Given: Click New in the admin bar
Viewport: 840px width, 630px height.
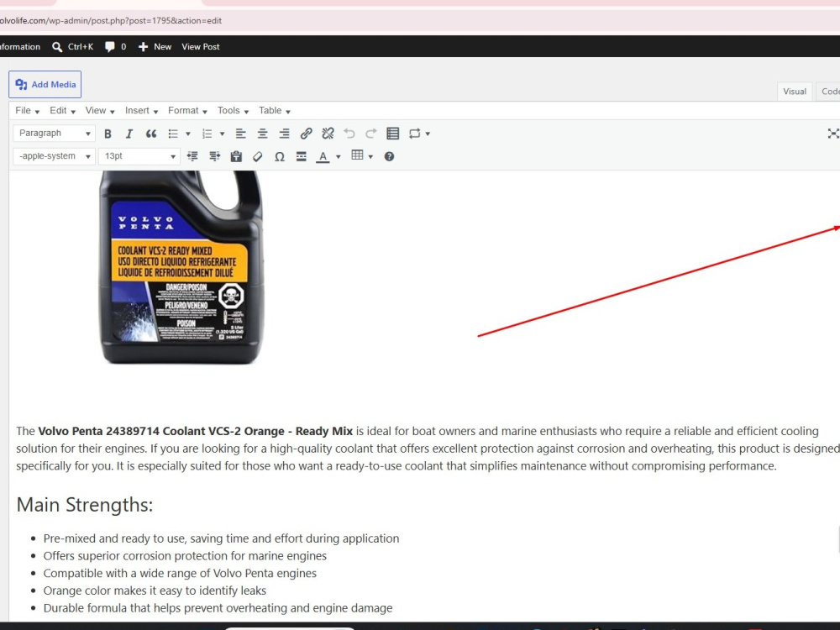Looking at the screenshot, I should [x=155, y=46].
